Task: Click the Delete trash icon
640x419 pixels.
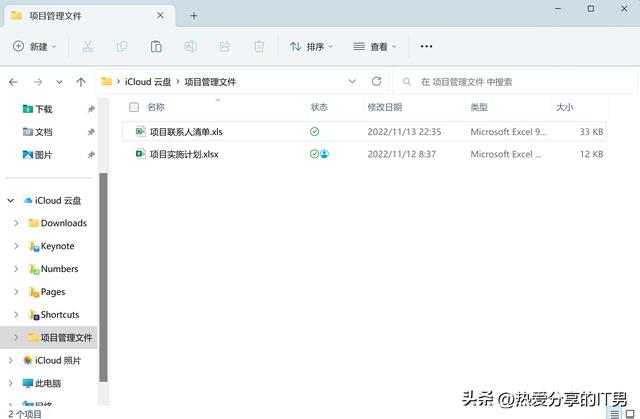Action: pyautogui.click(x=259, y=47)
